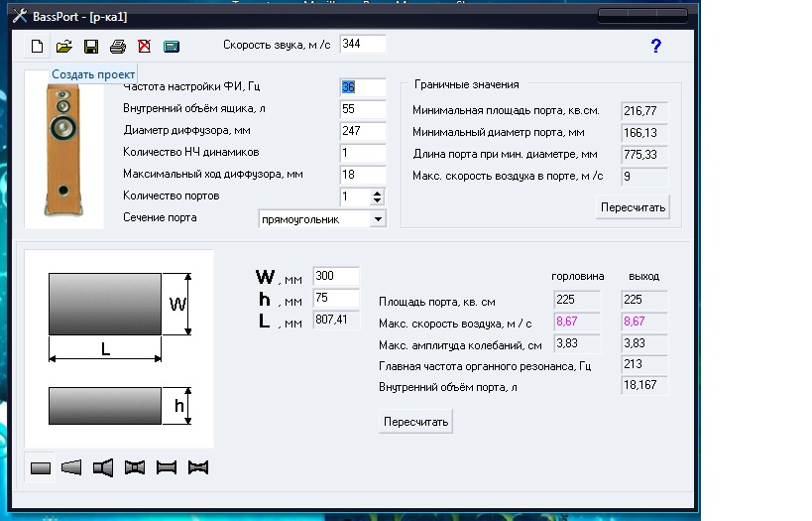Open help via blue question mark
This screenshot has height=521, width=812.
(655, 46)
